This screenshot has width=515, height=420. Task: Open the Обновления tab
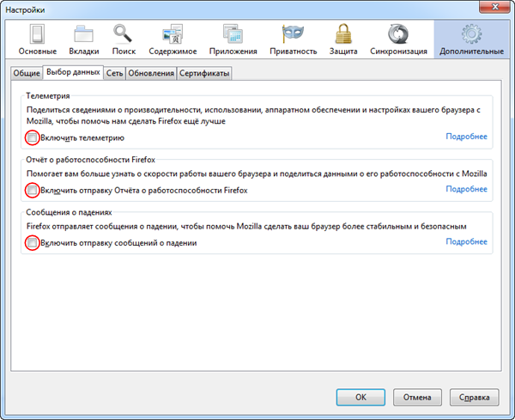[x=151, y=73]
